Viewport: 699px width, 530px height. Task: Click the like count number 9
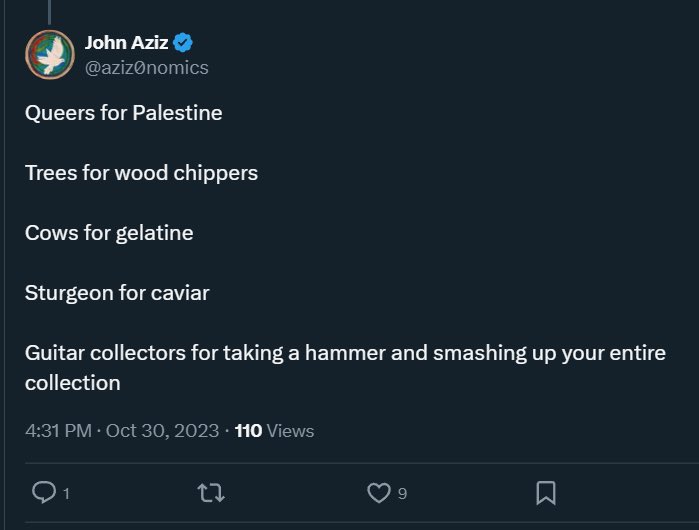coord(402,494)
